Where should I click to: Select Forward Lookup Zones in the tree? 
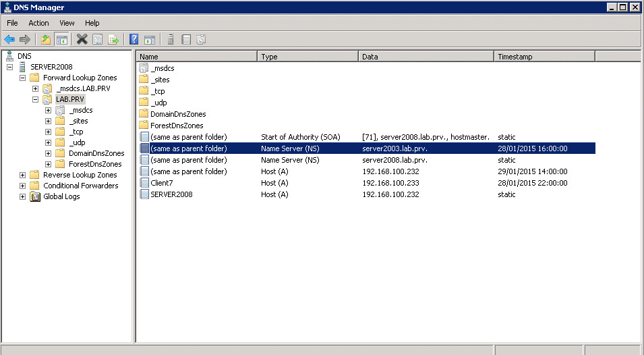tap(80, 78)
